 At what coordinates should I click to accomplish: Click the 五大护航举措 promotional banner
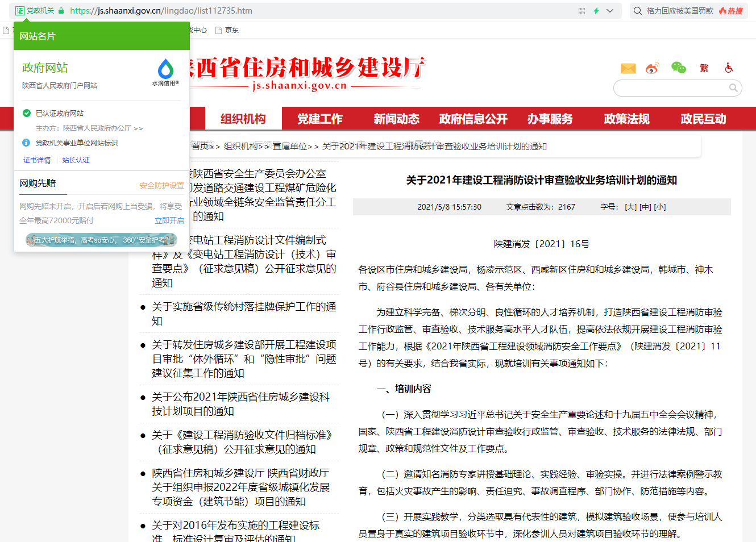tap(101, 240)
